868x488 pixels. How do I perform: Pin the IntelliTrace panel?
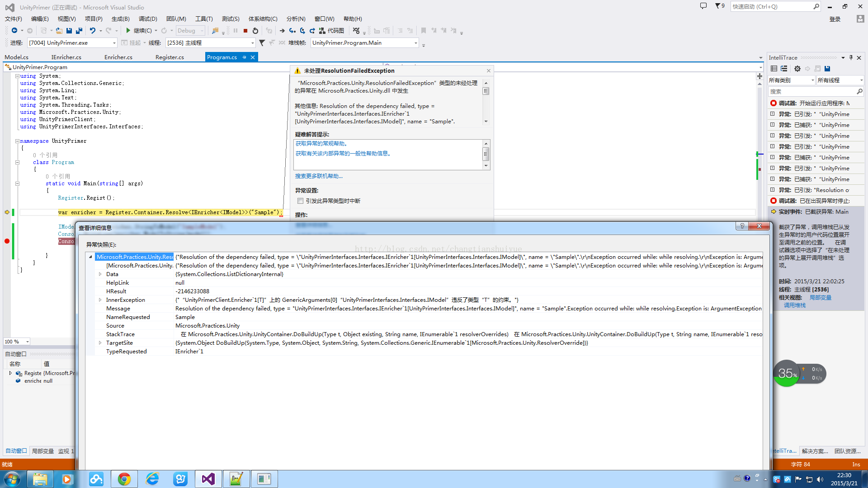(851, 57)
